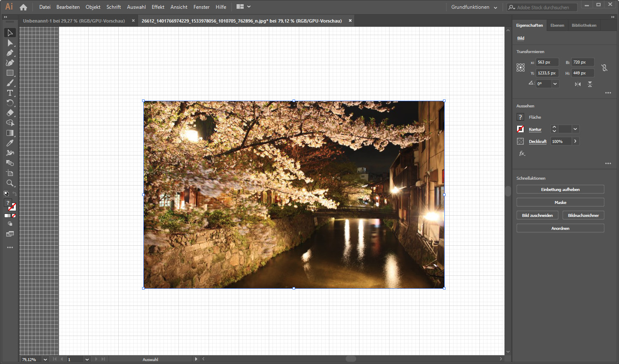
Task: Choose the Rectangle tool
Action: click(10, 73)
